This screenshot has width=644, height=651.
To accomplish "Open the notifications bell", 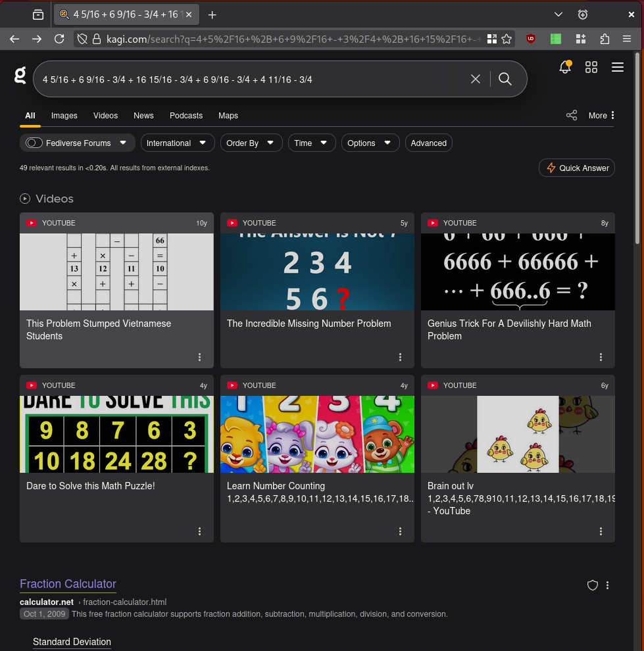I will pyautogui.click(x=565, y=67).
